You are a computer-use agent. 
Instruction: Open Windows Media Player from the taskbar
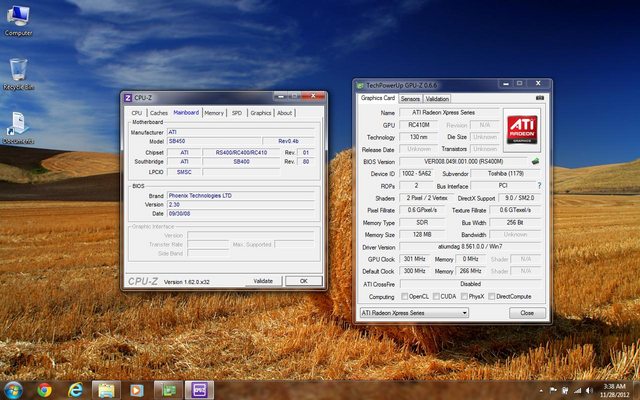click(137, 390)
